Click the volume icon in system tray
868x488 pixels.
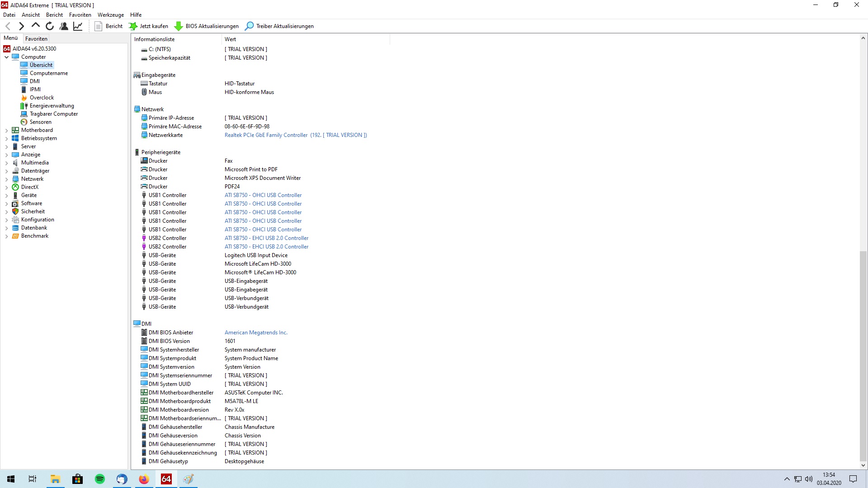click(809, 479)
